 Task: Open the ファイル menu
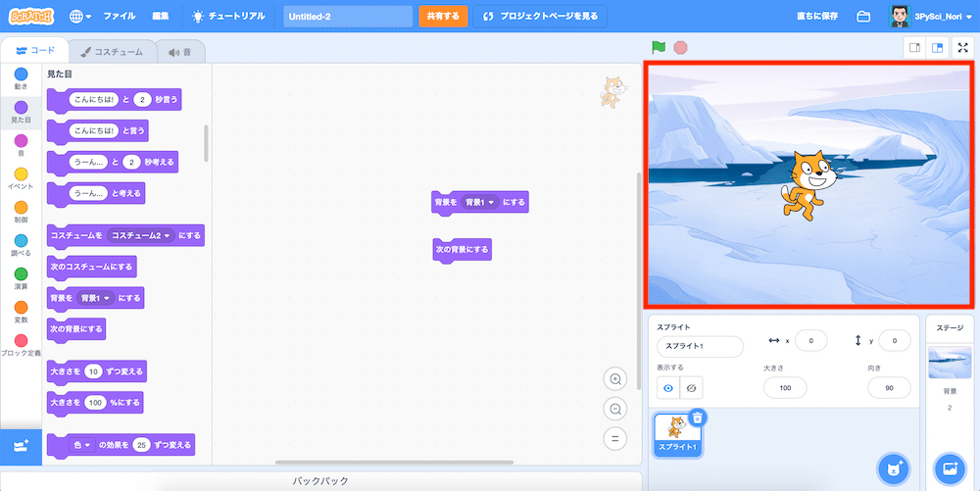point(120,17)
